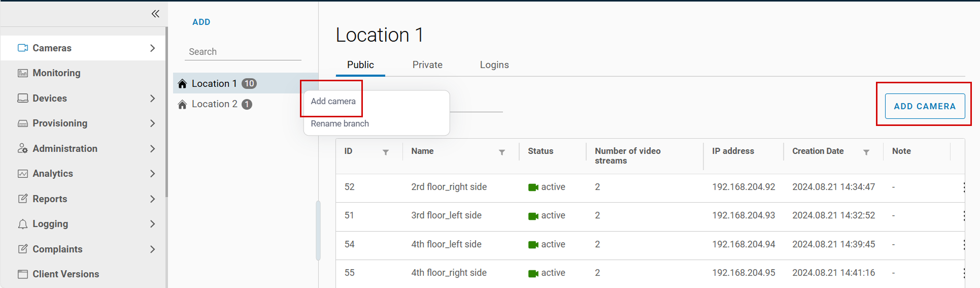The image size is (980, 288).
Task: Expand the Devices sidebar section
Action: [152, 99]
